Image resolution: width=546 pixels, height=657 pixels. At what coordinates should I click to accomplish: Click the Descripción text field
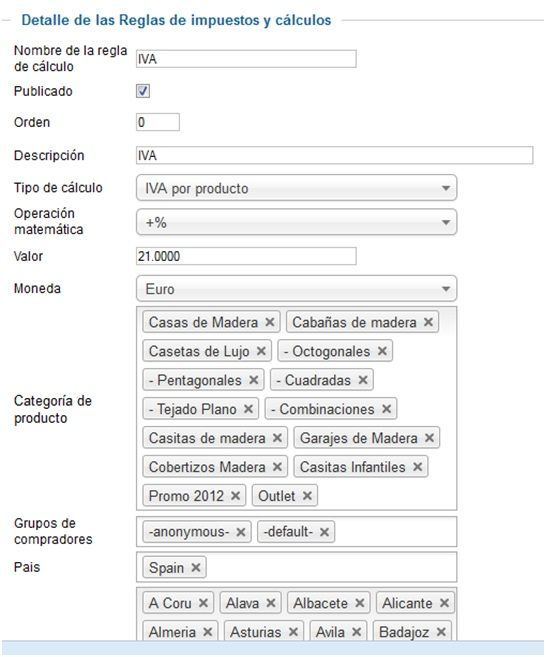click(334, 155)
